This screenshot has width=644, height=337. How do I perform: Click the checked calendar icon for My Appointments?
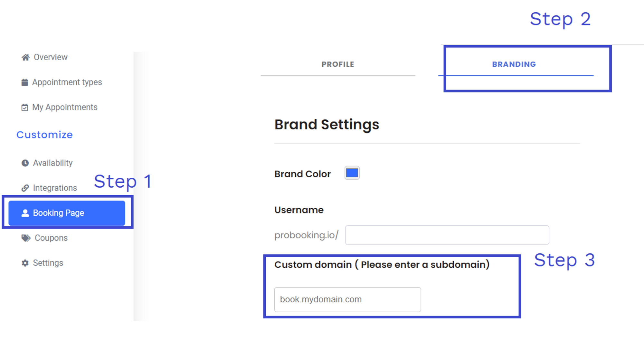(24, 108)
